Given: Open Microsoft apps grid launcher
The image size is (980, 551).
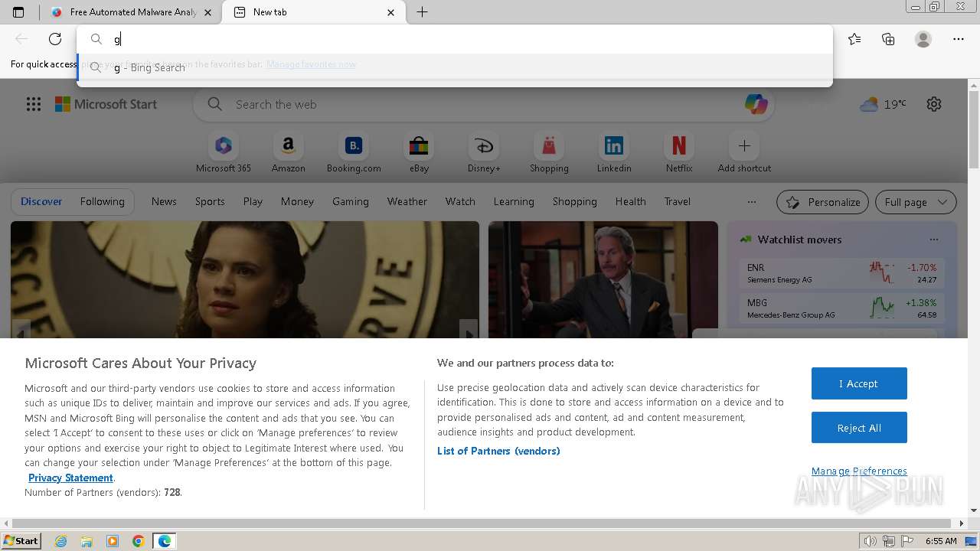Looking at the screenshot, I should pyautogui.click(x=34, y=104).
